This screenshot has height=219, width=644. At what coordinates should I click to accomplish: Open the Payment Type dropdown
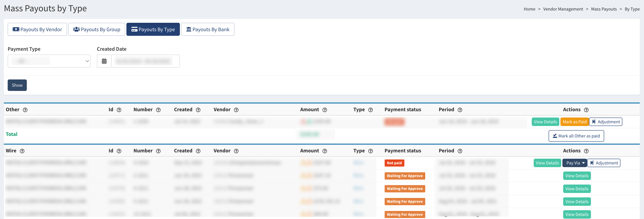[x=49, y=61]
